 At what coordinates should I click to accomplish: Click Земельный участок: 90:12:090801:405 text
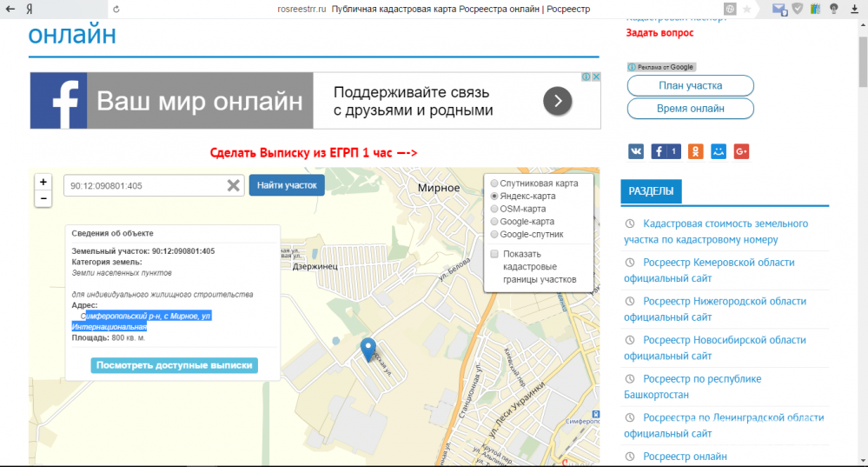pyautogui.click(x=142, y=251)
